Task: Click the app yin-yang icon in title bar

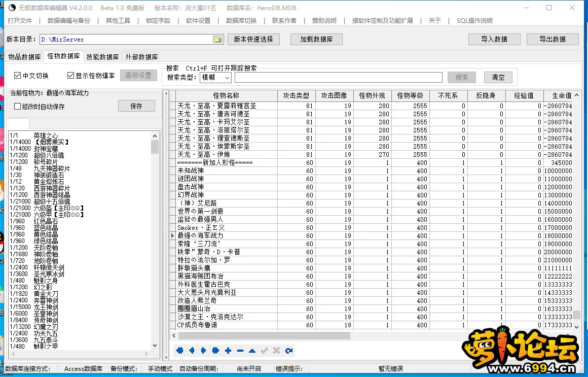Action: tap(12, 8)
